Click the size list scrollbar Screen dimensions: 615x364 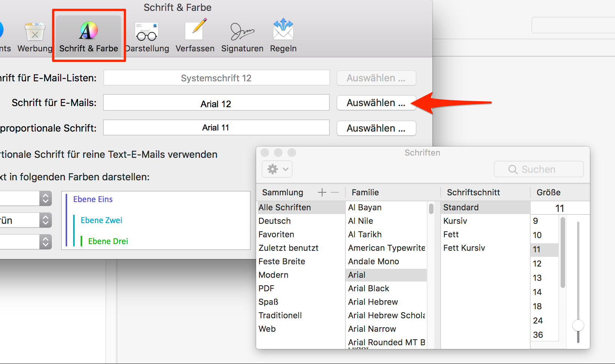(x=563, y=252)
